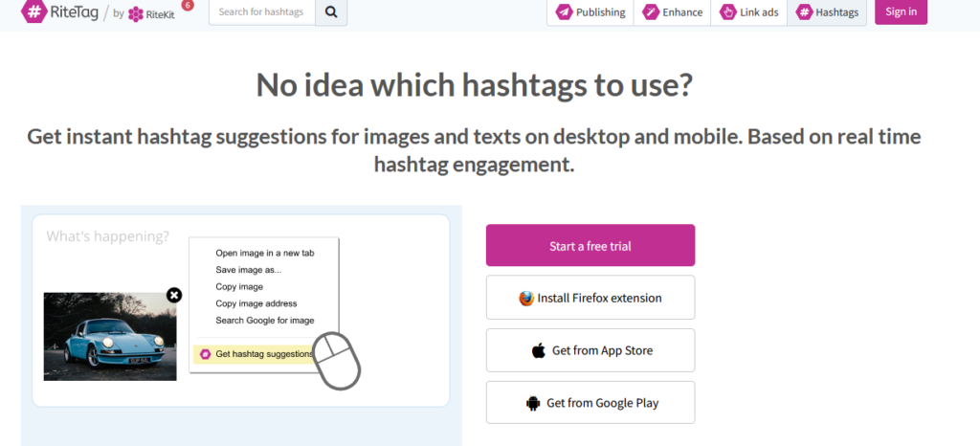Select Copy image address menu entry

point(256,303)
